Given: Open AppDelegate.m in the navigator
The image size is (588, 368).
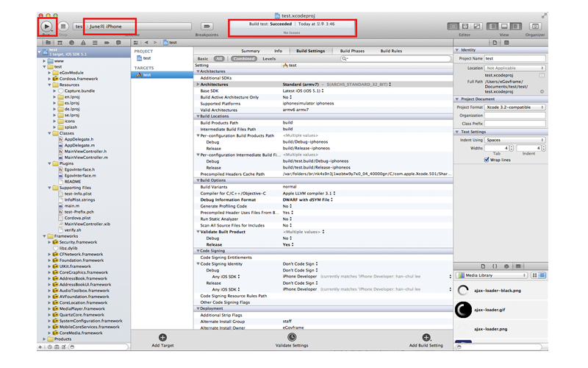Looking at the screenshot, I should 79,146.
